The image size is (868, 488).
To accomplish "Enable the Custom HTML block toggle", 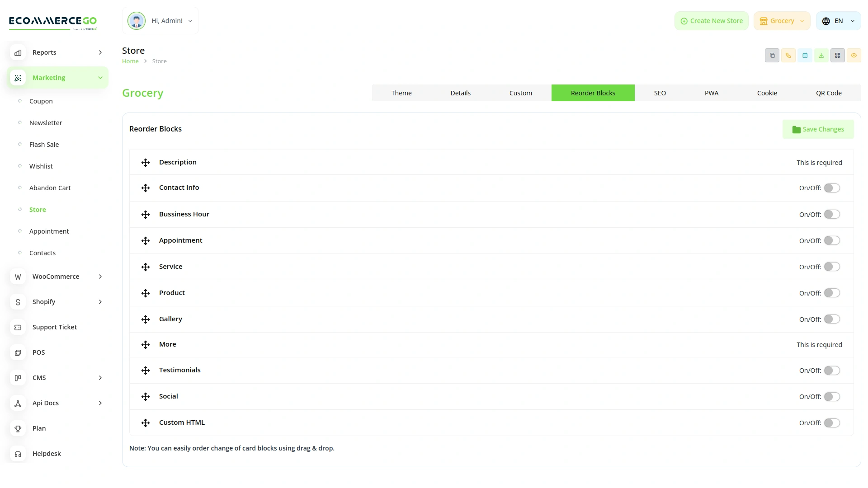I will tap(832, 423).
